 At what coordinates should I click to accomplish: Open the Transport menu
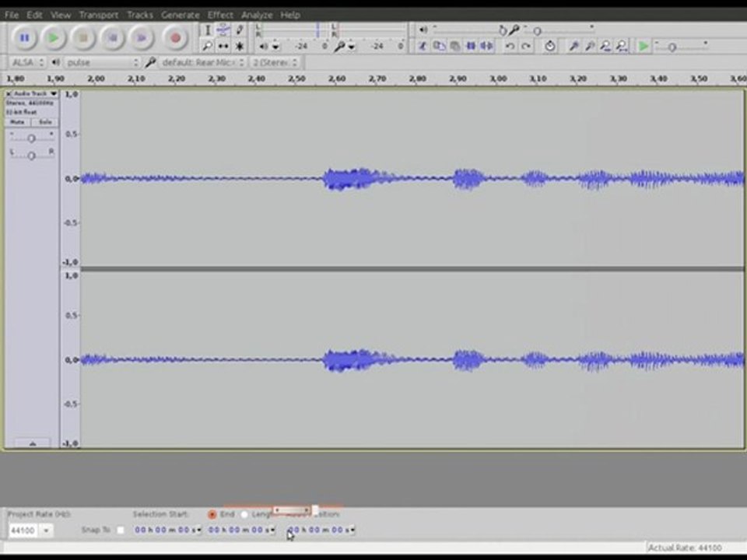(98, 15)
